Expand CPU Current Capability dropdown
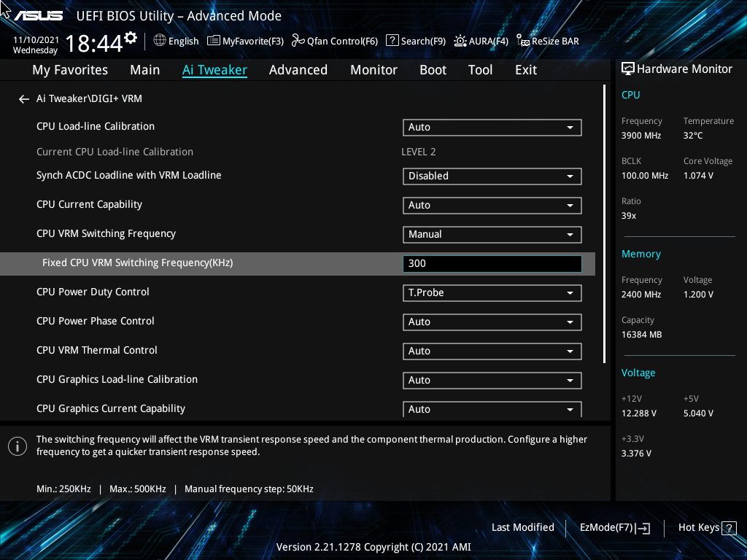The width and height of the screenshot is (747, 560). click(x=492, y=205)
